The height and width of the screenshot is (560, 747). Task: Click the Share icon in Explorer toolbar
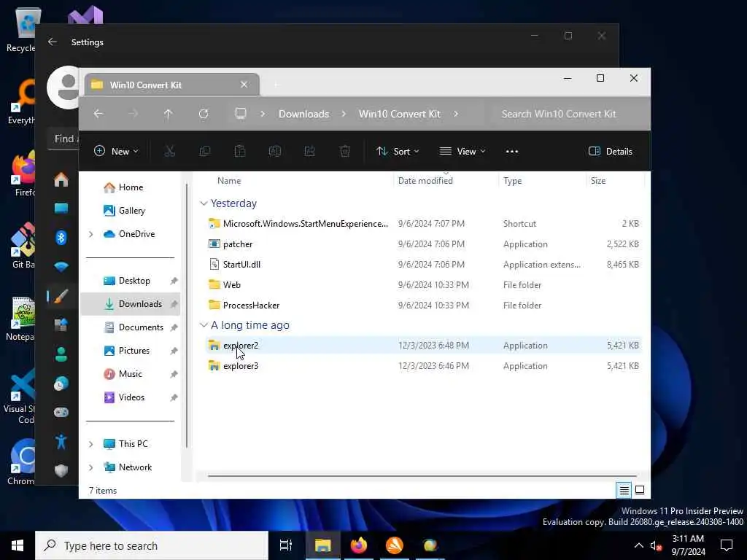pyautogui.click(x=309, y=152)
